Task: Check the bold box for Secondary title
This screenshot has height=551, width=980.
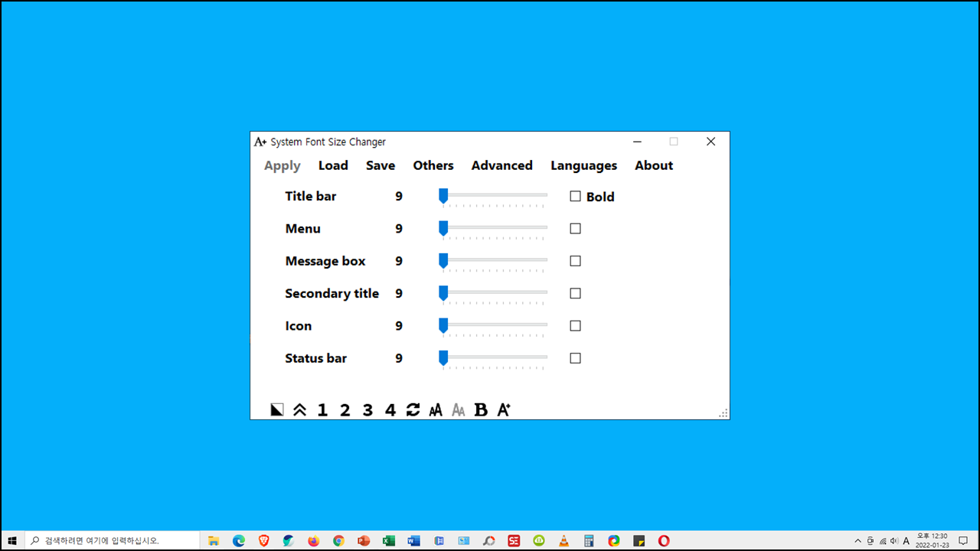Action: point(576,293)
